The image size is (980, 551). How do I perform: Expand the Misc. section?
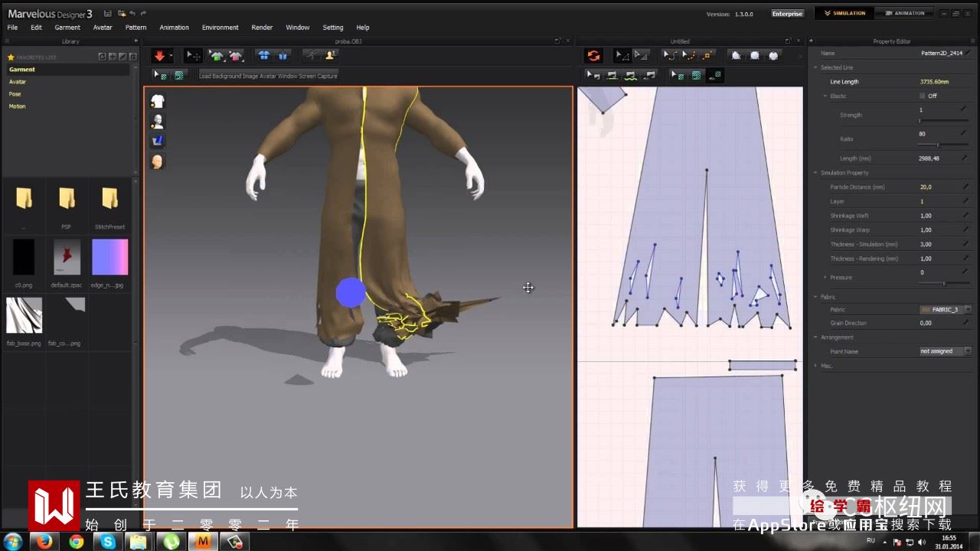(816, 366)
